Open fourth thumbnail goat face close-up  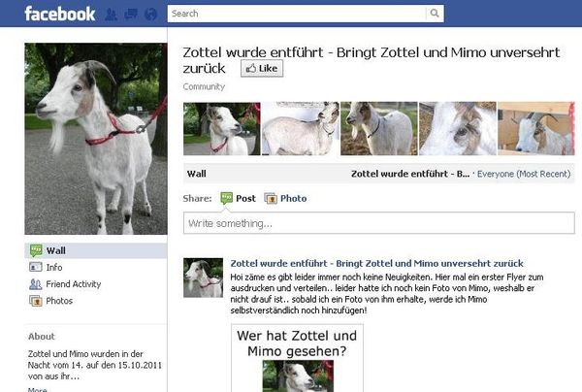coord(458,128)
